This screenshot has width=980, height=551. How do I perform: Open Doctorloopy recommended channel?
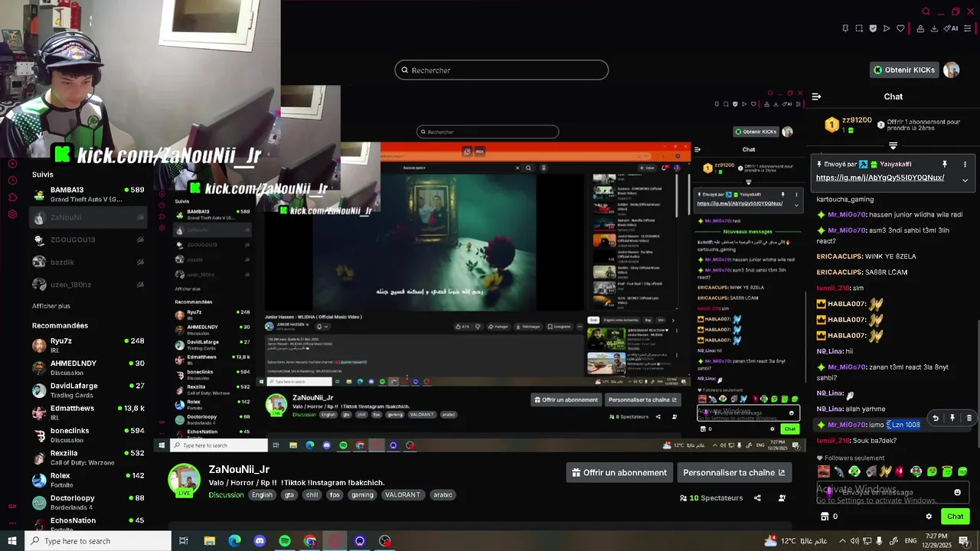coord(88,502)
